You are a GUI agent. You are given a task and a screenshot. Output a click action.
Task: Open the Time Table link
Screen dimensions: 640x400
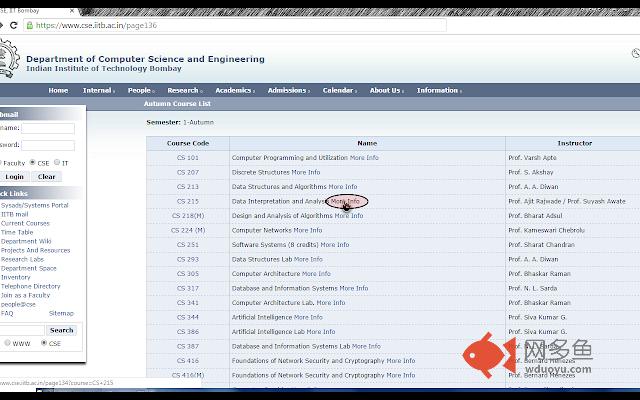click(x=17, y=232)
